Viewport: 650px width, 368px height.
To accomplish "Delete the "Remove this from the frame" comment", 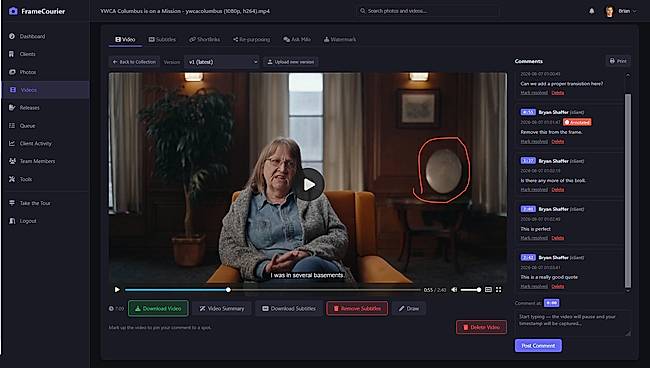I will pos(558,141).
